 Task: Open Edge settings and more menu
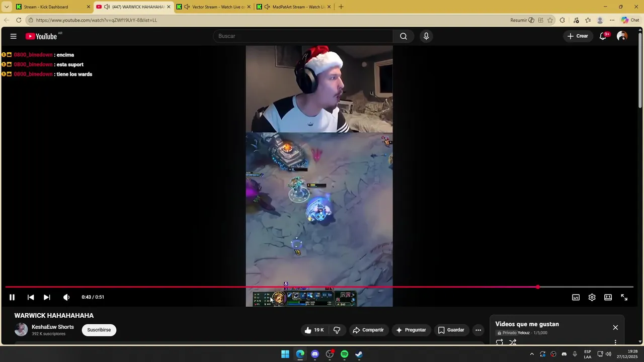[612, 20]
